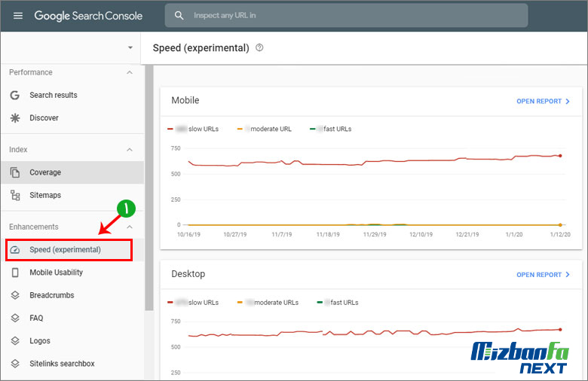Click the Coverage pages icon
588x381 pixels.
[x=15, y=172]
